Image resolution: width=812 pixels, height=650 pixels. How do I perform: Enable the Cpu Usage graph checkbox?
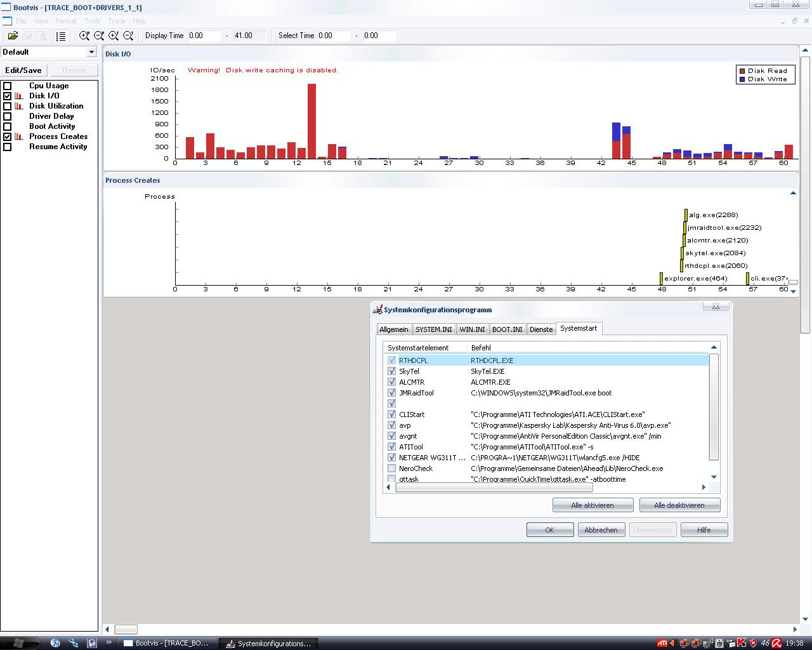(x=8, y=86)
